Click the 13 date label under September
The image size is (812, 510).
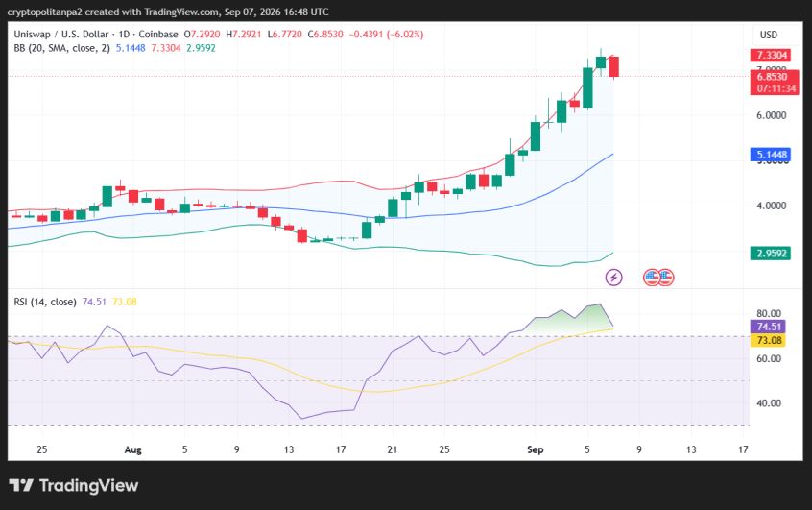click(691, 449)
